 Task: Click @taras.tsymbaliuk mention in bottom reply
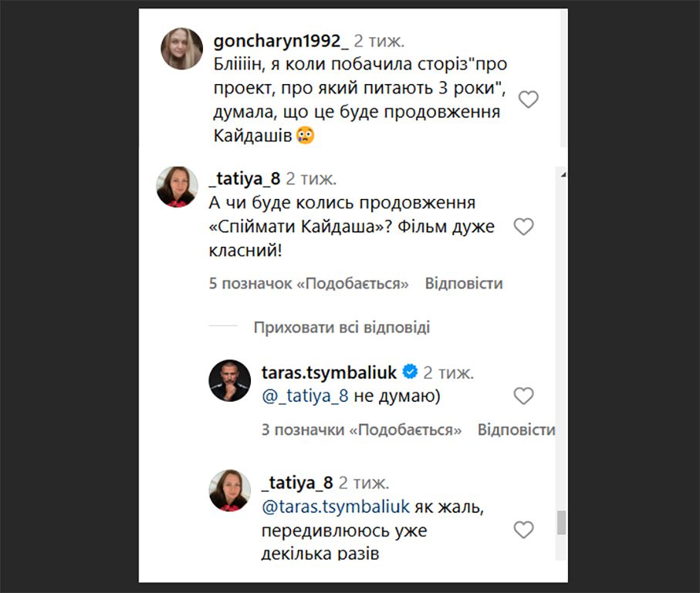[x=335, y=508]
